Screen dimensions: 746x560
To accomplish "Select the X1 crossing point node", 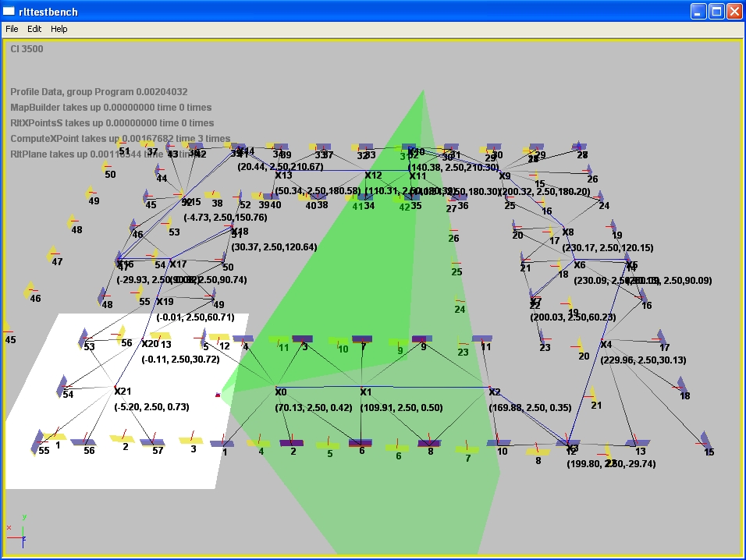I will (366, 392).
